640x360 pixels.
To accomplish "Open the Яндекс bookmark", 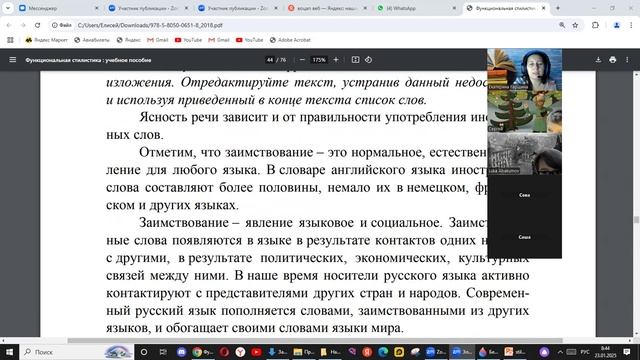I will [x=129, y=40].
